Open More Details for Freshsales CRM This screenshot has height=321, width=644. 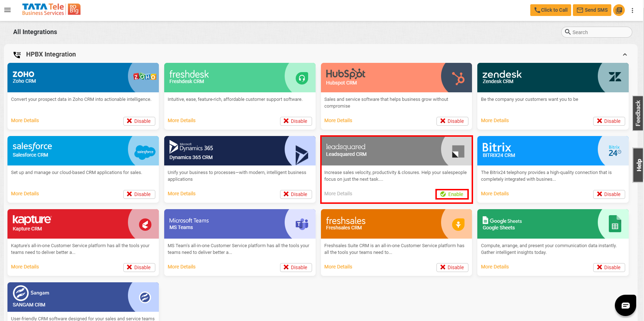point(338,267)
